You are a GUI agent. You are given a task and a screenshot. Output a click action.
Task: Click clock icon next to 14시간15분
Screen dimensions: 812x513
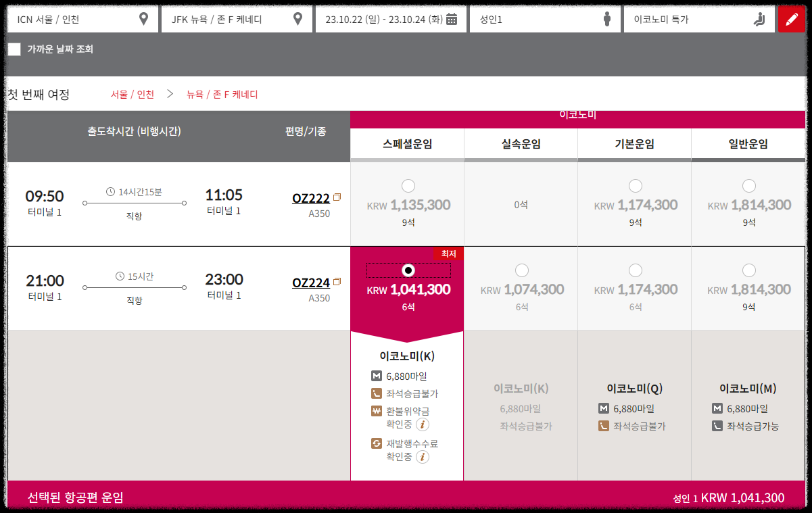click(111, 192)
